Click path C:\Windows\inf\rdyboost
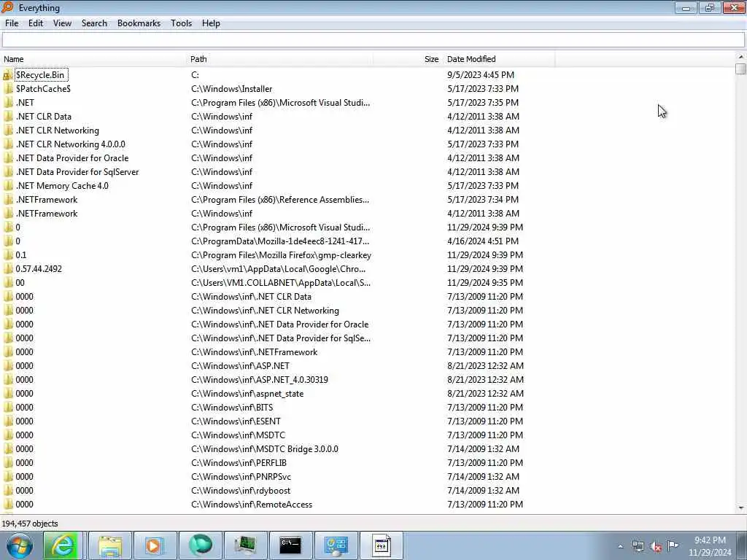The width and height of the screenshot is (747, 560). coord(241,491)
